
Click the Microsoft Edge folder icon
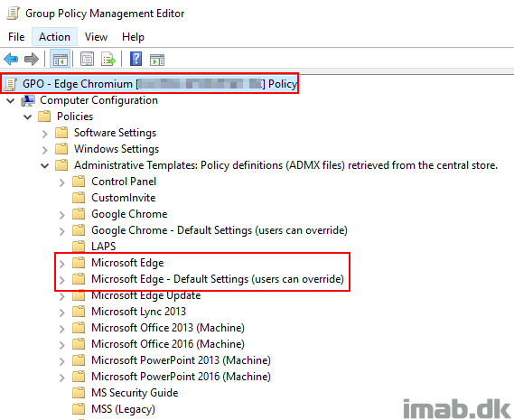pyautogui.click(x=79, y=263)
